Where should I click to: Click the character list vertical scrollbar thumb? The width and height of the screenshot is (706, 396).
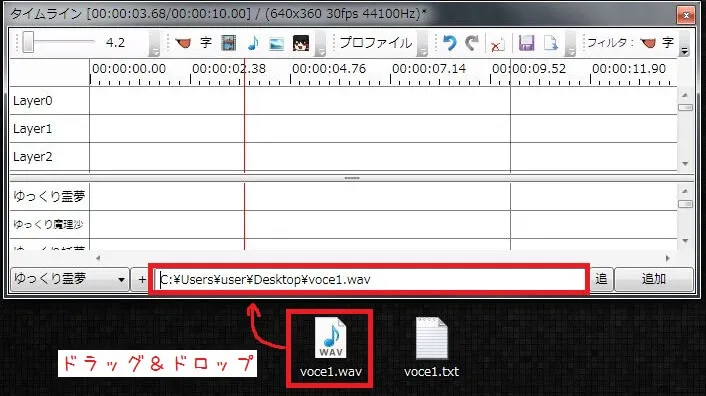685,204
